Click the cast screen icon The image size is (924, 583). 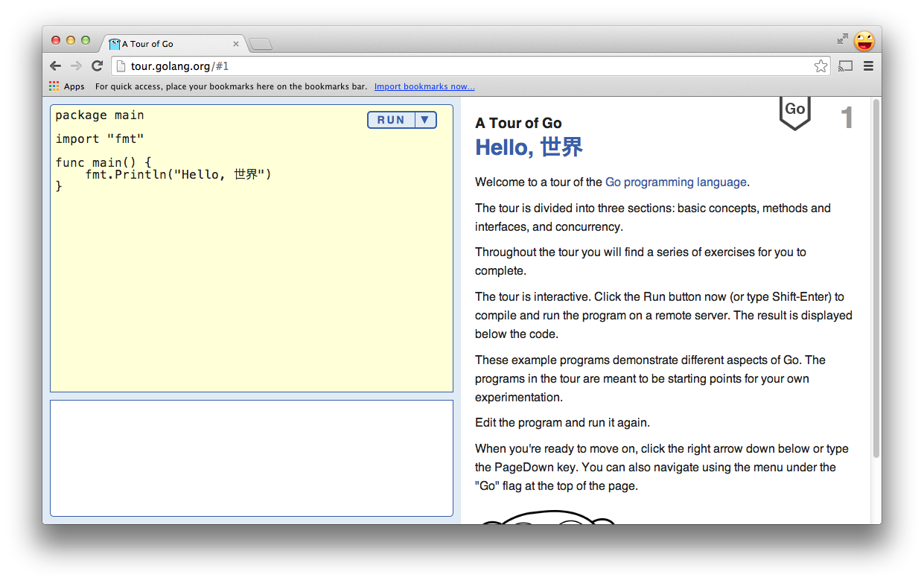845,66
